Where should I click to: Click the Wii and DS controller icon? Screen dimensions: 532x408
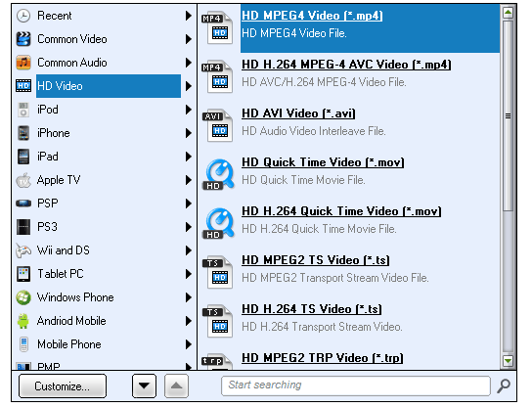(x=23, y=250)
